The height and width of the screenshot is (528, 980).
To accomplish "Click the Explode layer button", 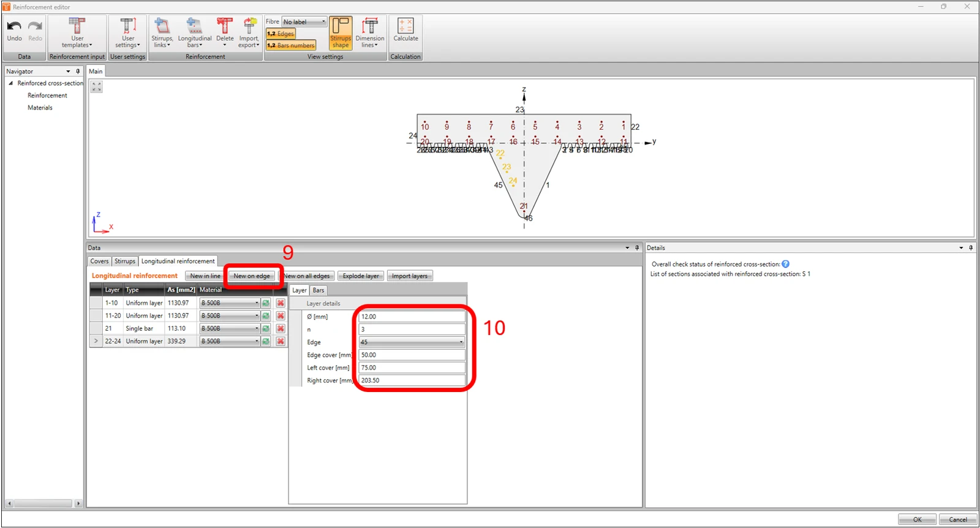I will (361, 276).
